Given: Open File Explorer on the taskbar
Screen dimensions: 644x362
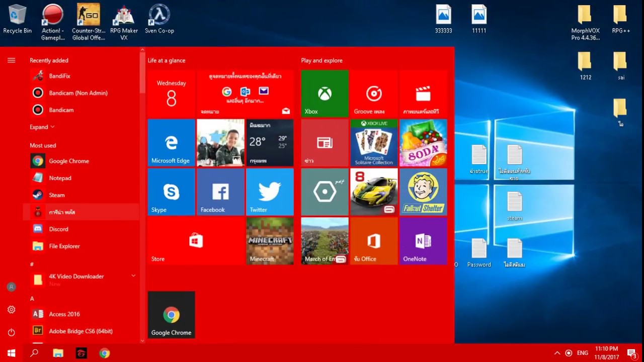Looking at the screenshot, I should tap(58, 353).
